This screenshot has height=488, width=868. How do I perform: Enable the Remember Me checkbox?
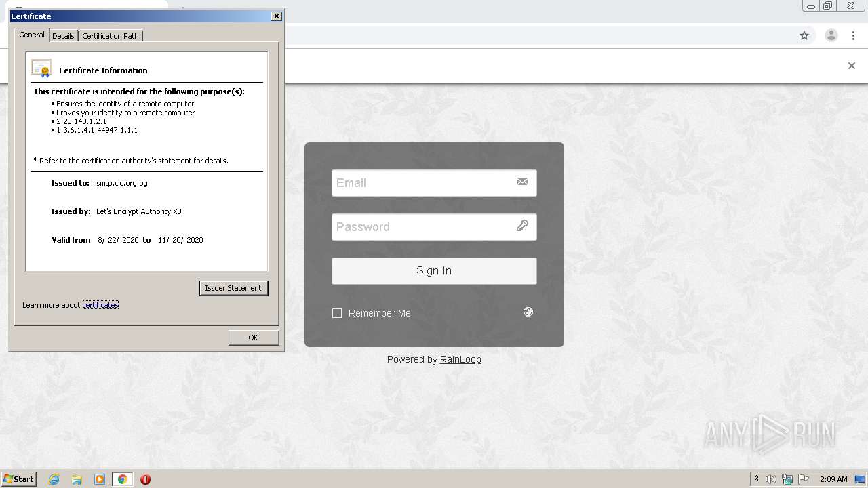pyautogui.click(x=337, y=313)
